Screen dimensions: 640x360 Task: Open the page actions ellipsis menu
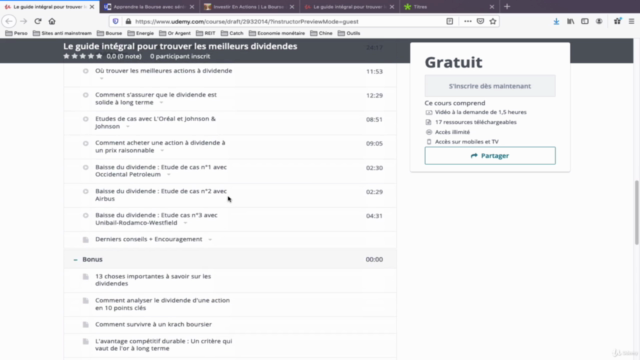click(x=468, y=21)
